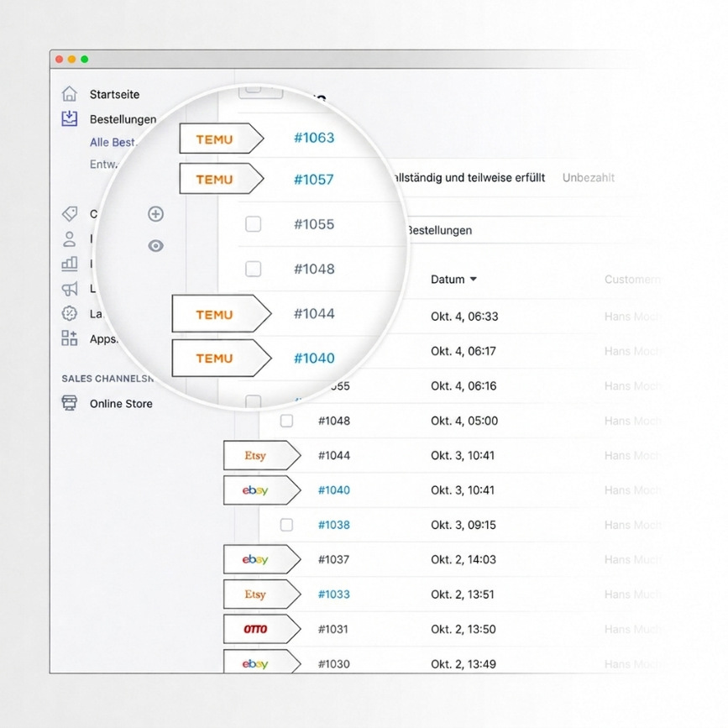Click order number #1037
This screenshot has width=728, height=728.
pyautogui.click(x=333, y=559)
